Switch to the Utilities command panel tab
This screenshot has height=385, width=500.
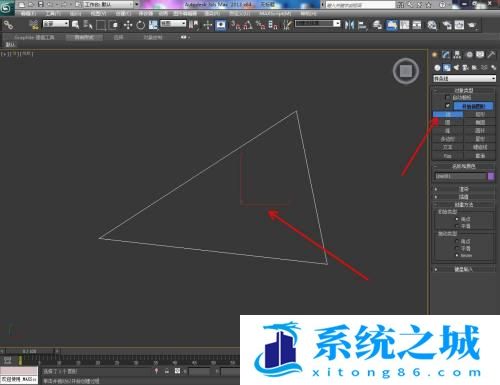point(491,55)
